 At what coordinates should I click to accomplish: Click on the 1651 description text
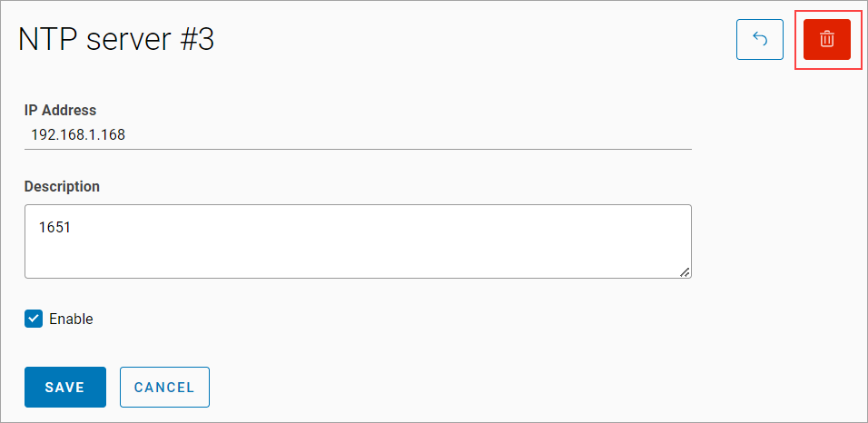[54, 227]
